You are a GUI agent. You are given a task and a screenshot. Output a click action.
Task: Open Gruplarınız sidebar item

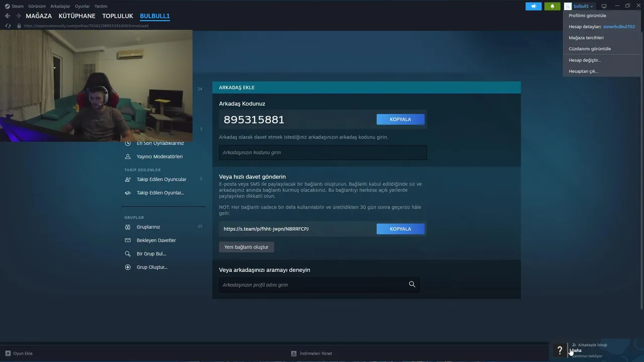tap(148, 227)
